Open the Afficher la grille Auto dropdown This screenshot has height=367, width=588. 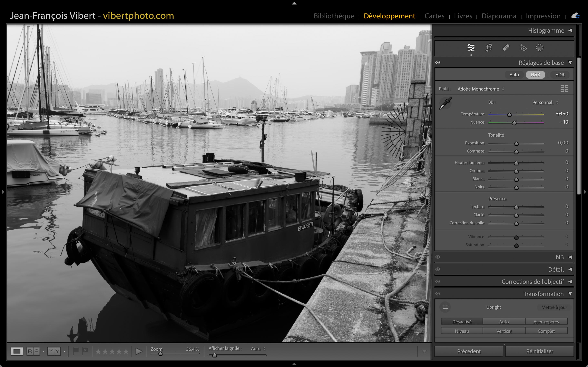[x=258, y=349]
